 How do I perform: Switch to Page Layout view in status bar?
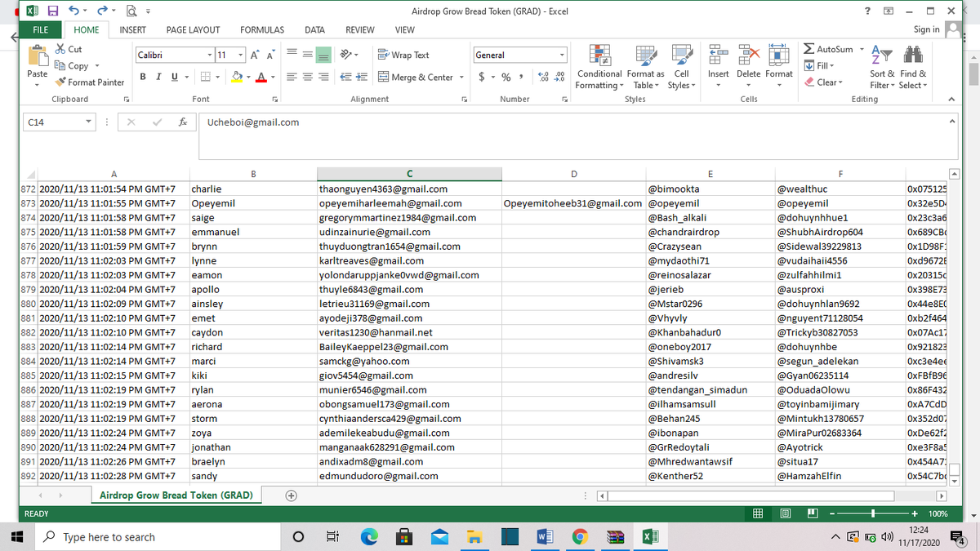point(785,513)
